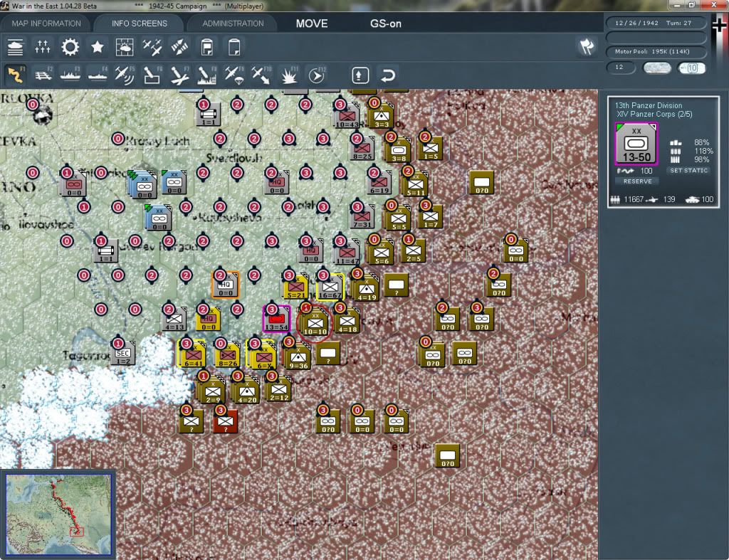Select the 11=47 unit on map
The width and height of the screenshot is (729, 560).
click(x=347, y=253)
